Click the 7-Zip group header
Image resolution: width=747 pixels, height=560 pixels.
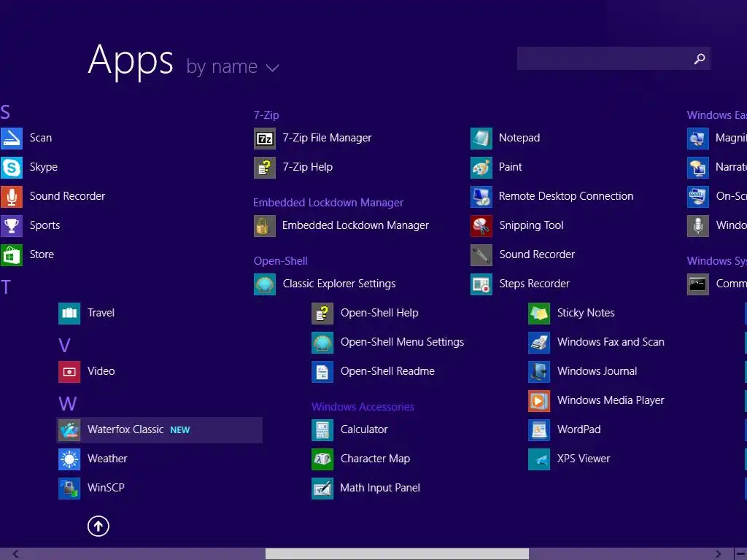266,115
